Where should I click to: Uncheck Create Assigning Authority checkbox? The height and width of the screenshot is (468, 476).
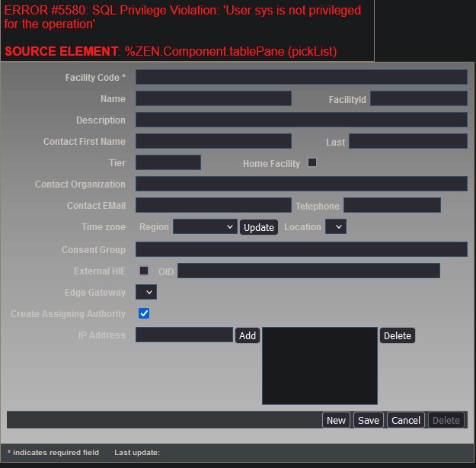pos(144,313)
